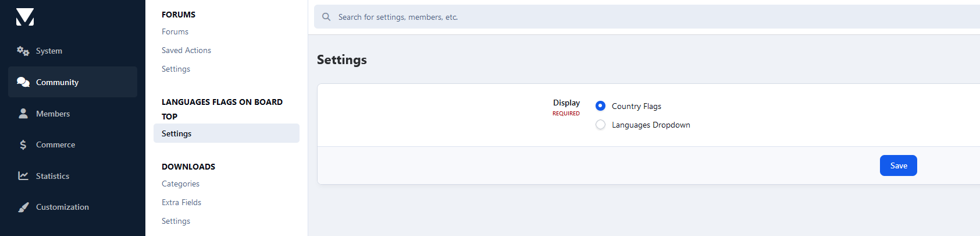Viewport: 980px width, 236px height.
Task: Open Extra Fields under Downloads
Action: pyautogui.click(x=181, y=202)
